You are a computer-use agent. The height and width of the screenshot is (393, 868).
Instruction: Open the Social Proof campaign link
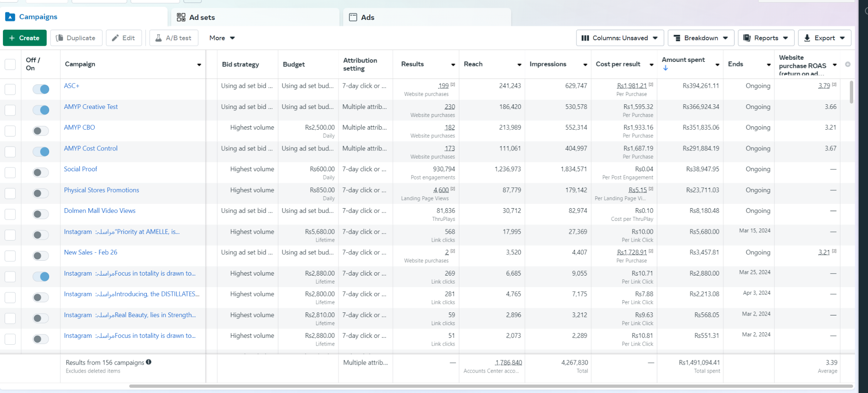coord(81,169)
